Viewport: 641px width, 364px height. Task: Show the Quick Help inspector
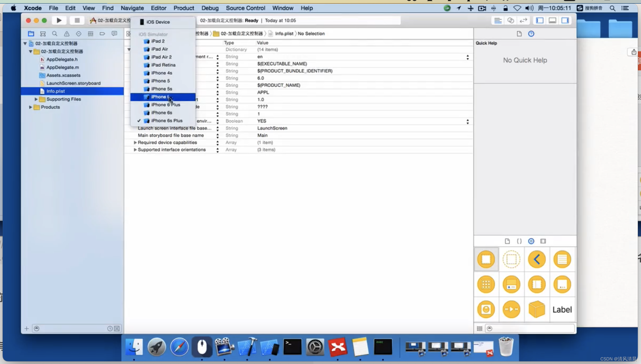[x=531, y=34]
